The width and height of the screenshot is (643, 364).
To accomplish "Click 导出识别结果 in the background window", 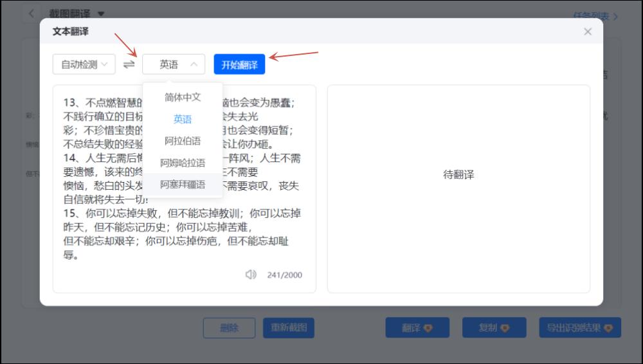I will [x=580, y=327].
